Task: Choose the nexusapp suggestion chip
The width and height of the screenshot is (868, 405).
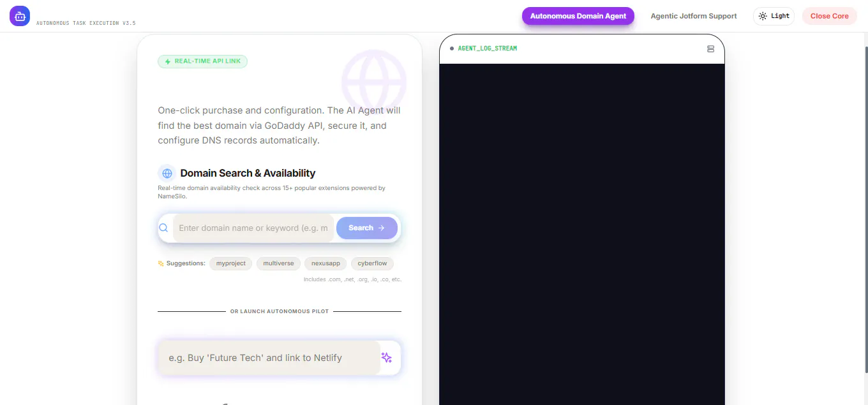Action: pyautogui.click(x=325, y=263)
